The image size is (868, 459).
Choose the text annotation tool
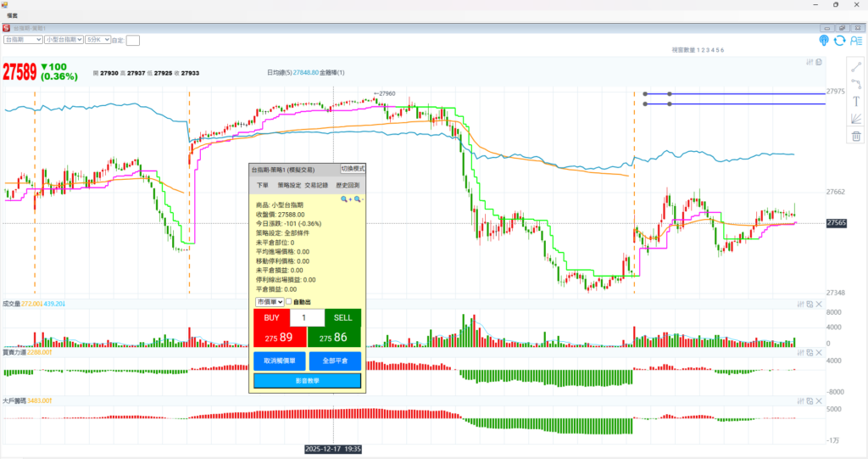tap(856, 101)
